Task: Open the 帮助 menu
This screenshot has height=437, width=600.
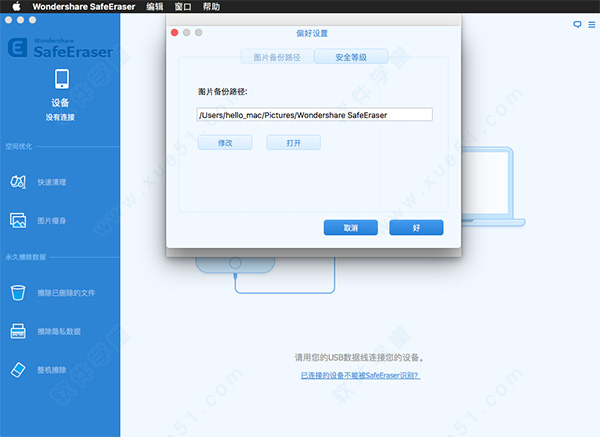Action: pyautogui.click(x=211, y=6)
